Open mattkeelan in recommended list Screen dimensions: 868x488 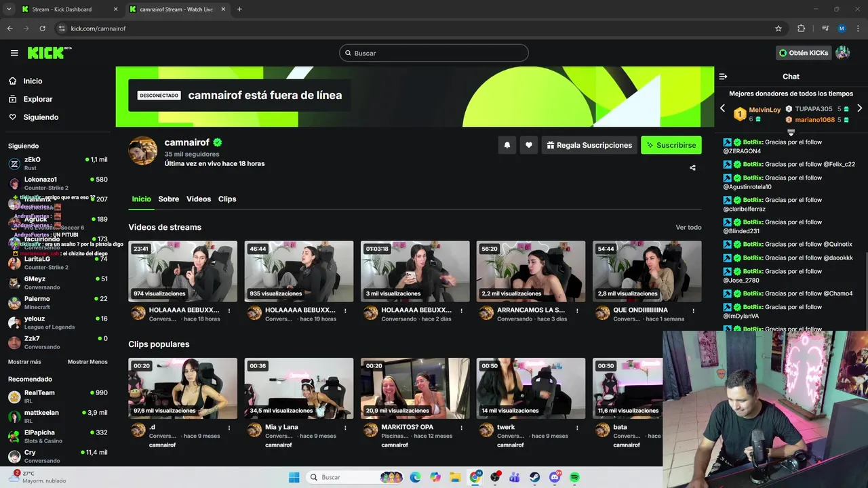58,416
